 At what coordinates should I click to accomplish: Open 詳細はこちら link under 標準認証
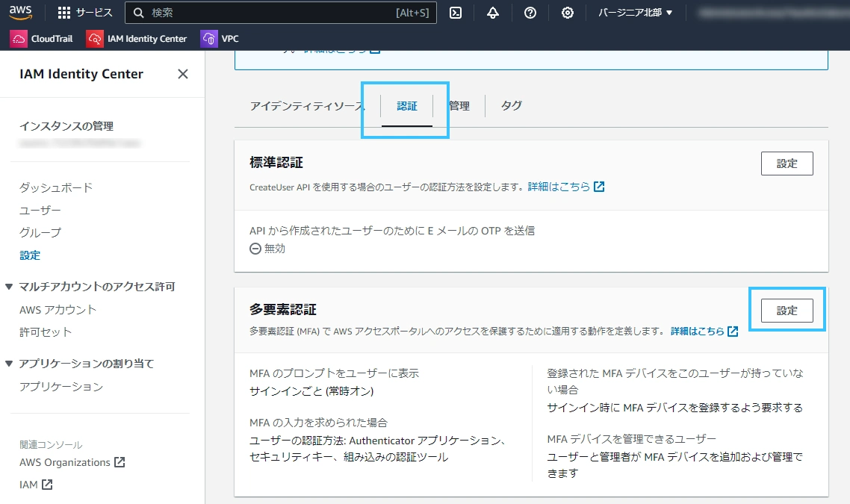(x=566, y=187)
